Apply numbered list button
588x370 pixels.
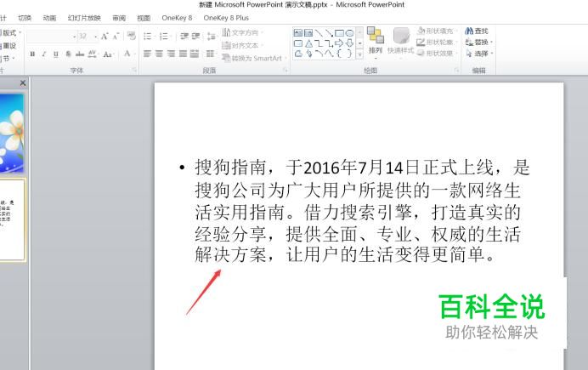pos(165,36)
